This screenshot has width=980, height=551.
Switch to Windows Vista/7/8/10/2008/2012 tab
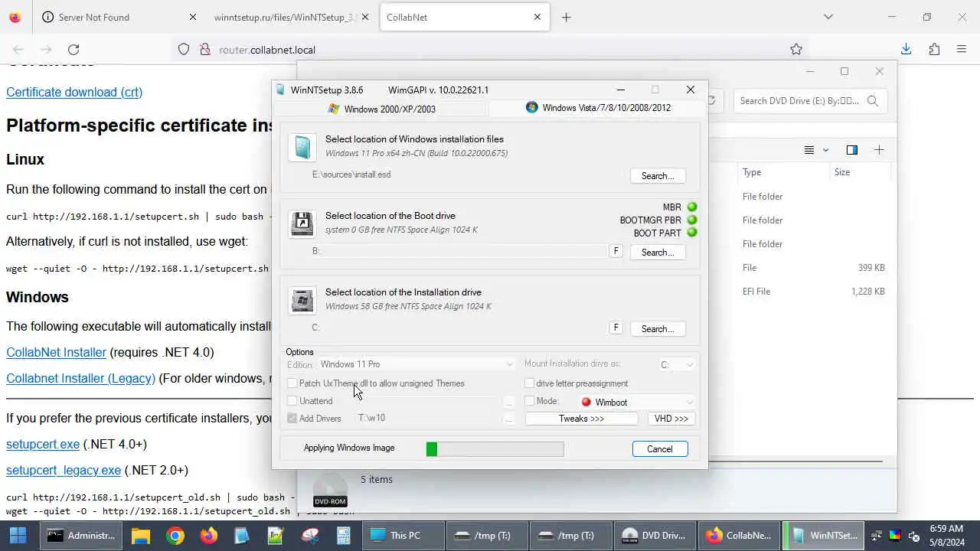click(597, 108)
